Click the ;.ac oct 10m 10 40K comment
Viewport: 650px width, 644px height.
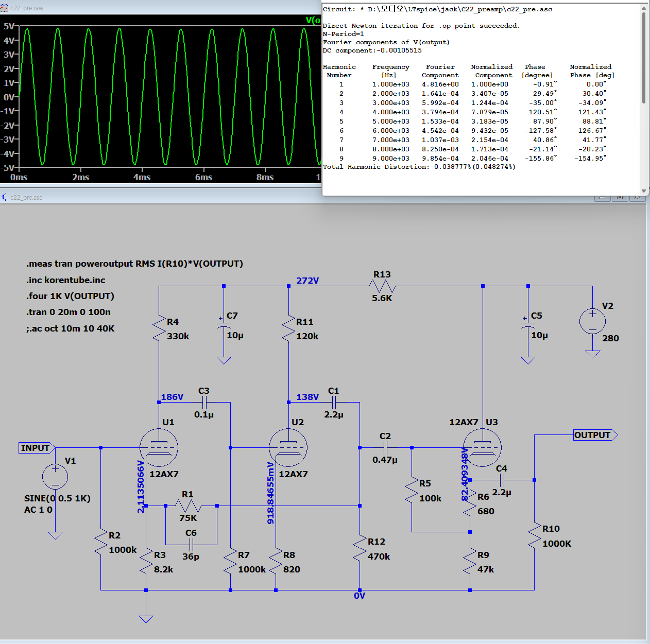coord(71,328)
